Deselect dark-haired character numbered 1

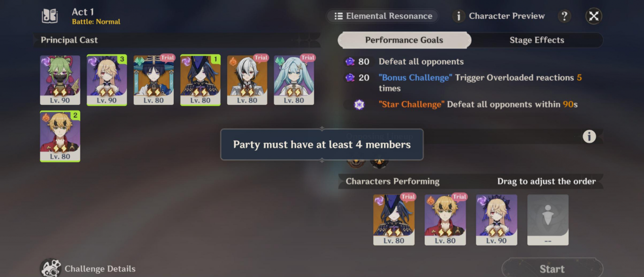tap(200, 80)
